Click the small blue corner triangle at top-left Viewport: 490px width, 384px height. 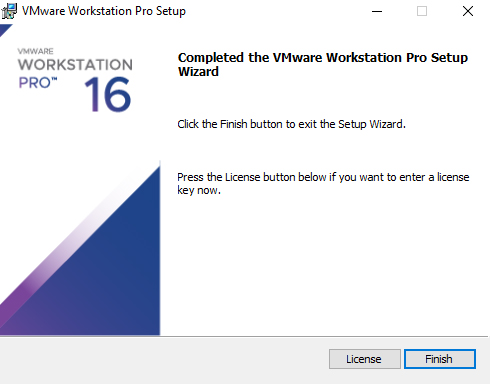click(5, 29)
